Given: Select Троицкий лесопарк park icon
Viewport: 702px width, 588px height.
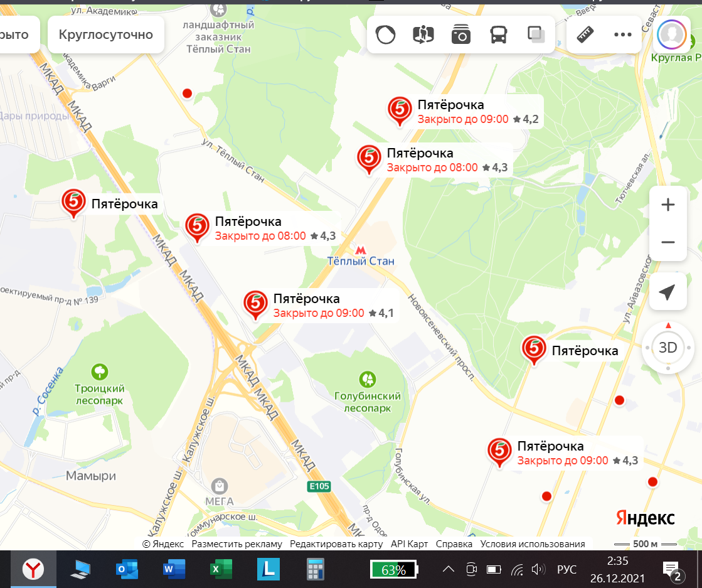Looking at the screenshot, I should (x=99, y=372).
